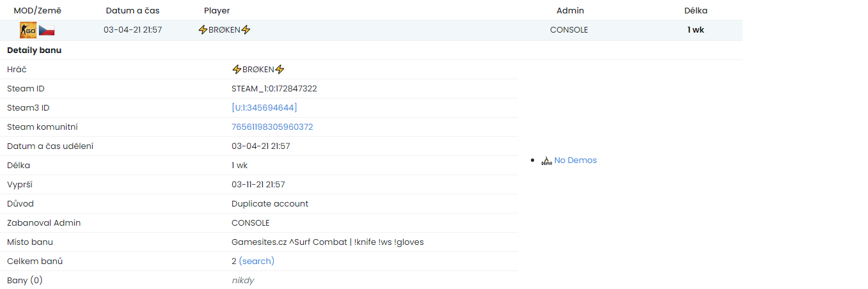Image resolution: width=868 pixels, height=289 pixels.
Task: Open Steam3 ID link U:1:345694644
Action: [264, 108]
